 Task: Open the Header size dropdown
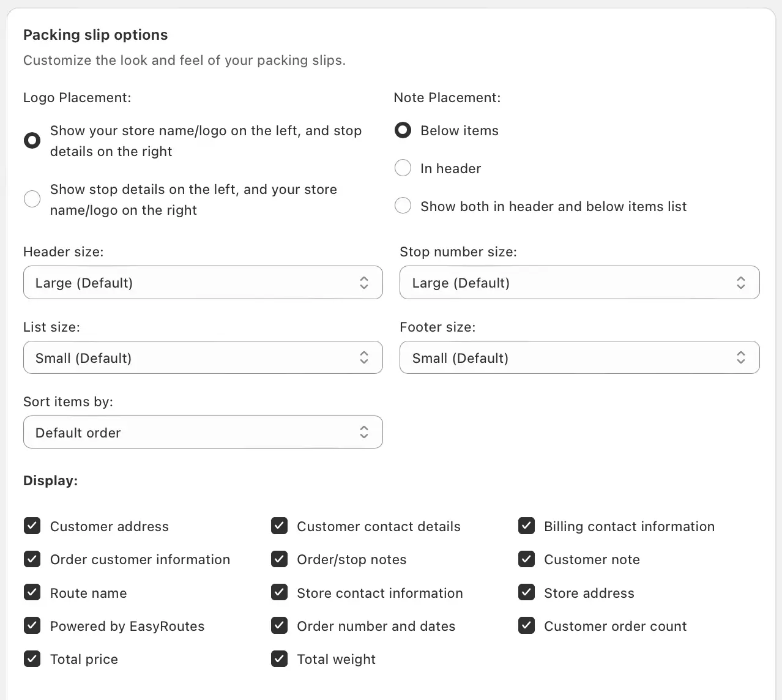[203, 283]
